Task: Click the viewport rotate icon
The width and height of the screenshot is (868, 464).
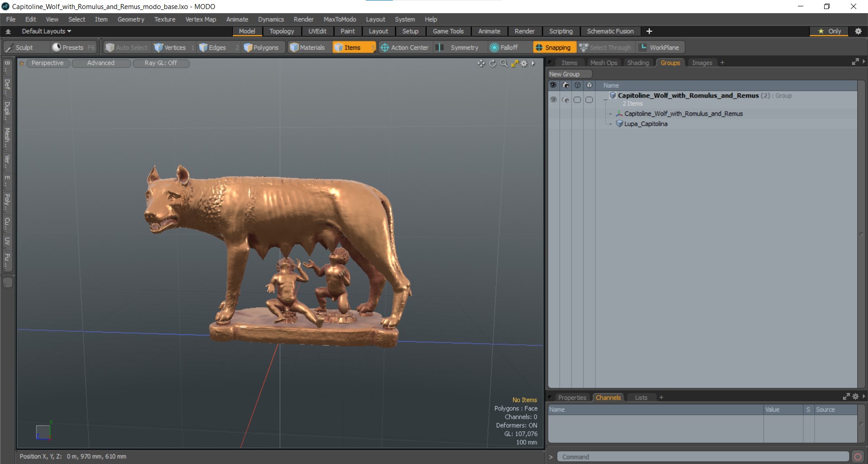Action: pyautogui.click(x=492, y=63)
